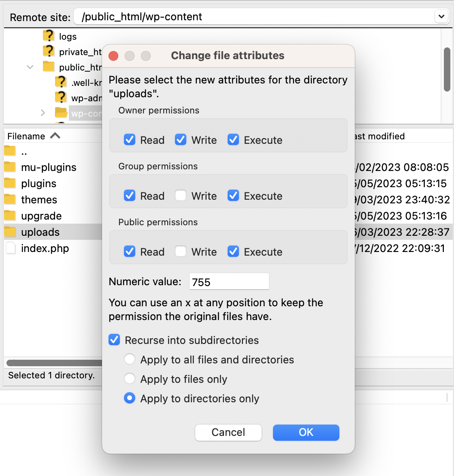This screenshot has width=454, height=476.
Task: Click the mu-plugins folder icon
Action: click(x=10, y=167)
